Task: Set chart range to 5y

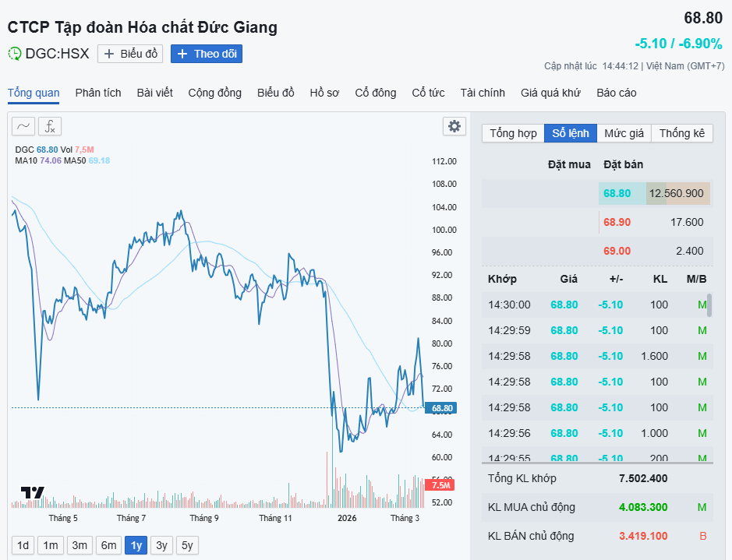Action: 187,545
